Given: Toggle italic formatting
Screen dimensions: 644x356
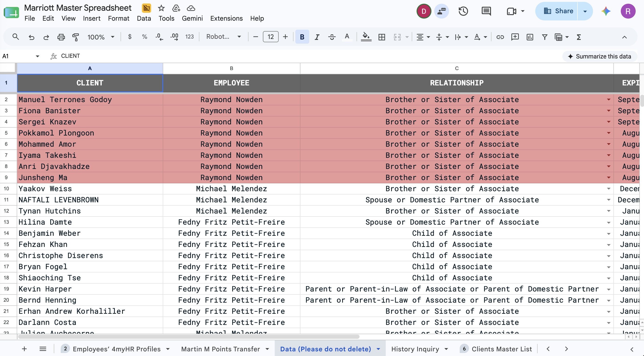Looking at the screenshot, I should point(317,37).
